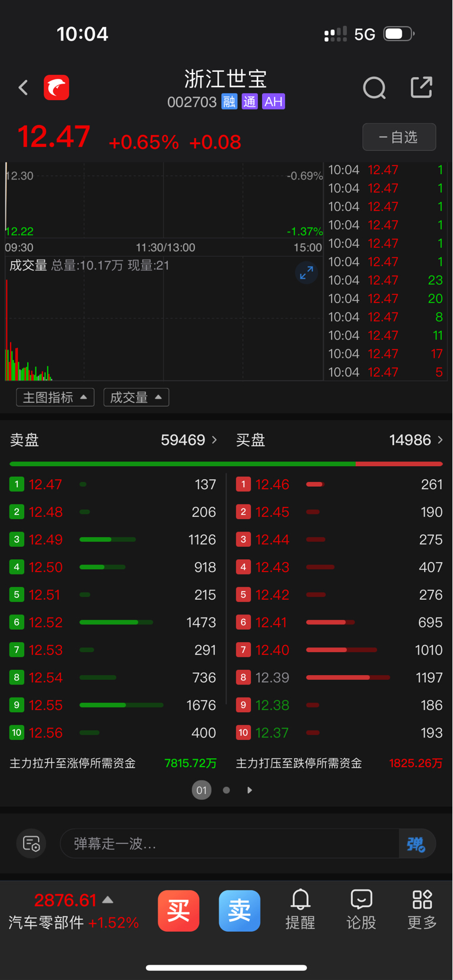Tap the buy-sell ratio bar
Viewport: 453px width, 980px height.
click(x=226, y=464)
